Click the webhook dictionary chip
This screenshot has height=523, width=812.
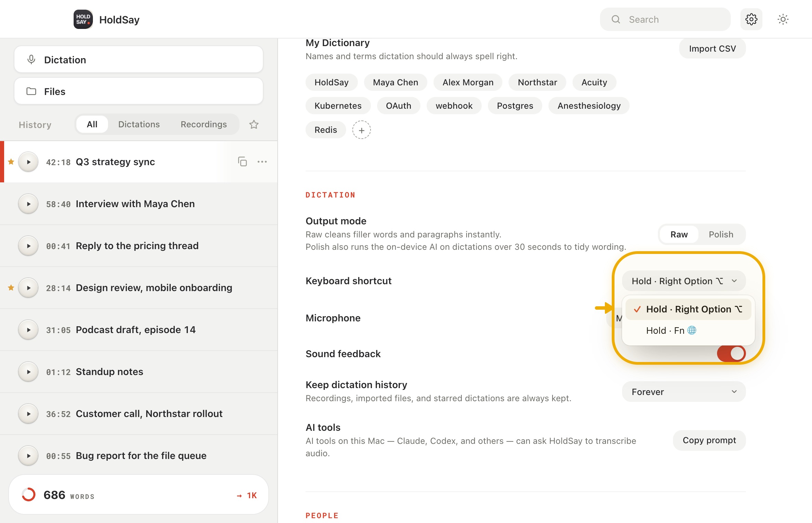click(x=454, y=106)
